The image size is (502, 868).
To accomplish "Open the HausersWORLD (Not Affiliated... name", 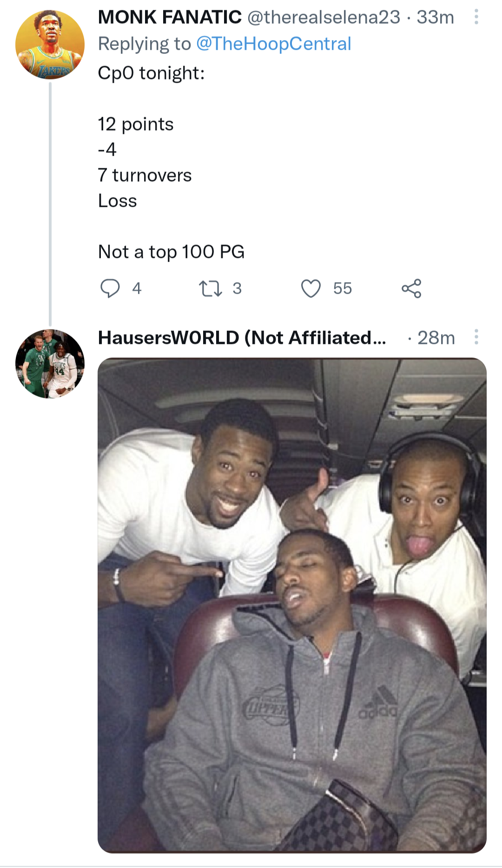I will click(x=242, y=338).
